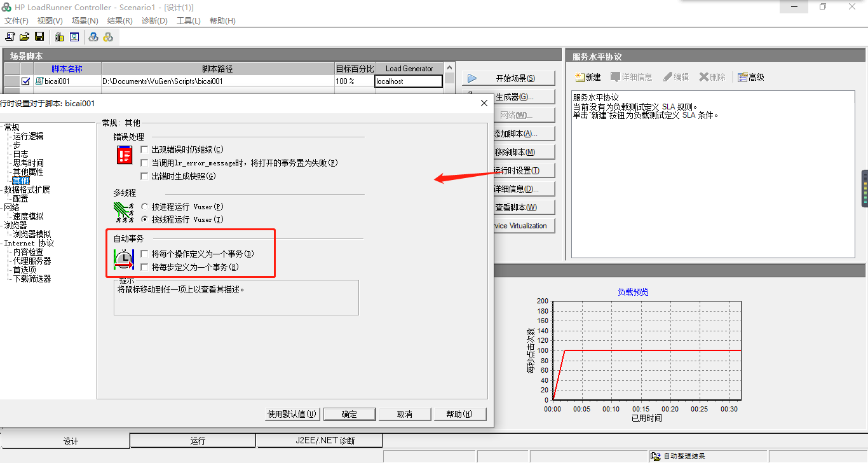
Task: Open the 场景 menu
Action: click(85, 20)
